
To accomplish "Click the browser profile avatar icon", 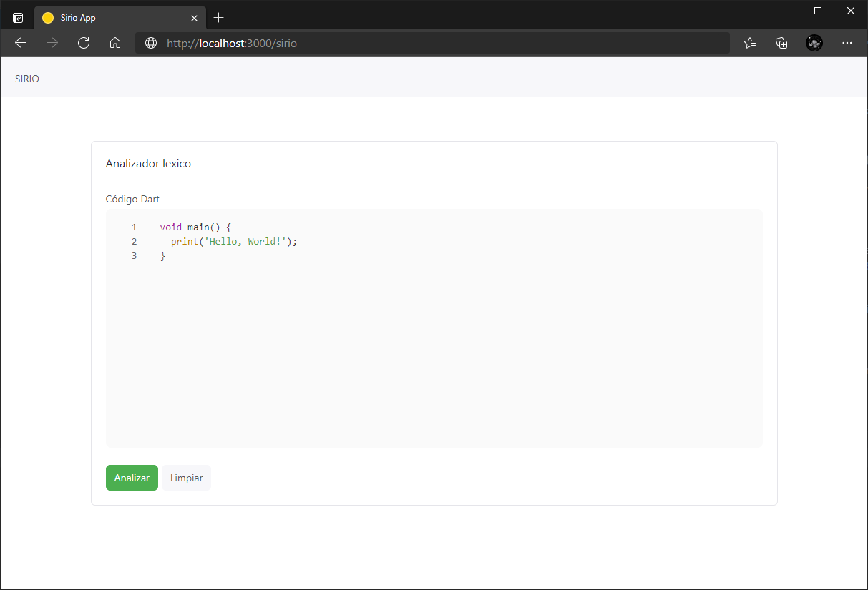I will click(x=814, y=43).
